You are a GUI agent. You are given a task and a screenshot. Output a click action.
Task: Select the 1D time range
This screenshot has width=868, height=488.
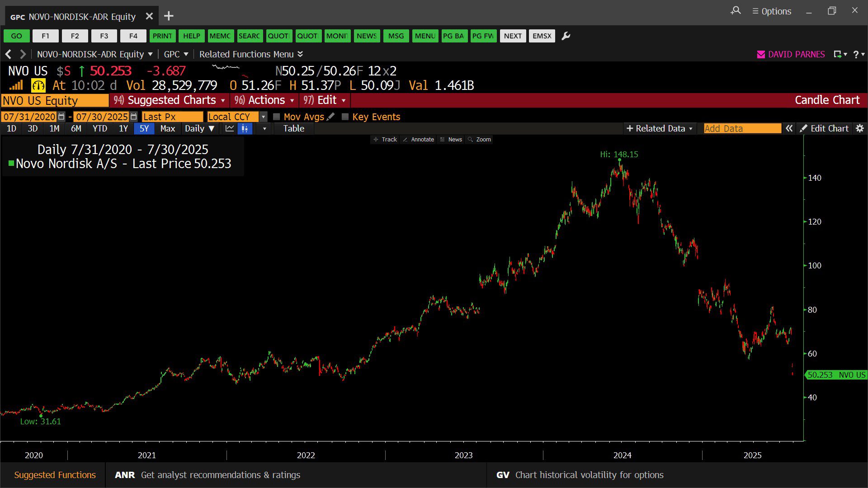11,129
